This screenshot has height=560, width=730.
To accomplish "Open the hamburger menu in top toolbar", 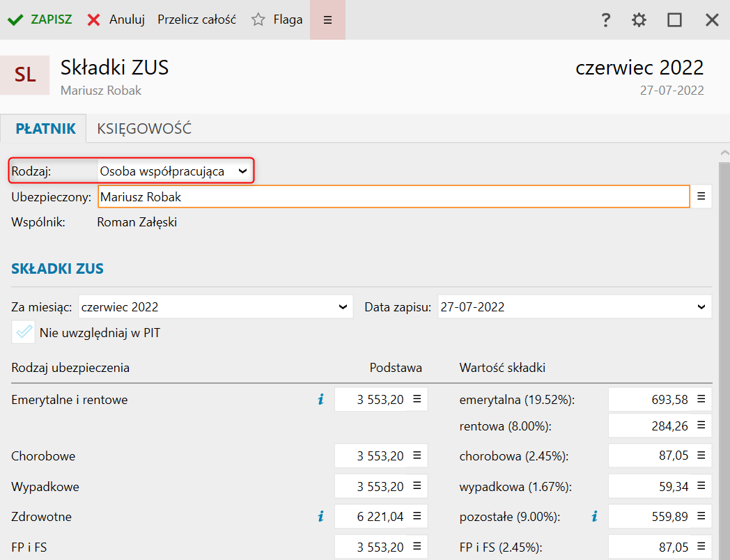I will [x=327, y=20].
